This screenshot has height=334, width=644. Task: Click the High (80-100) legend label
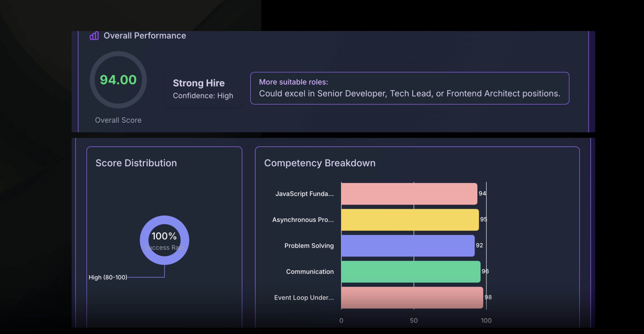point(108,277)
